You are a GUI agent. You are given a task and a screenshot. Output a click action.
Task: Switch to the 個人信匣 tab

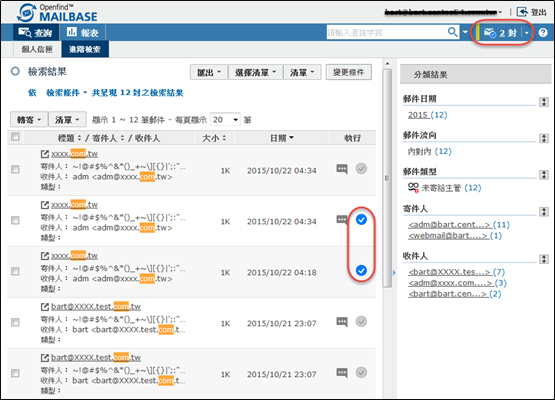37,49
